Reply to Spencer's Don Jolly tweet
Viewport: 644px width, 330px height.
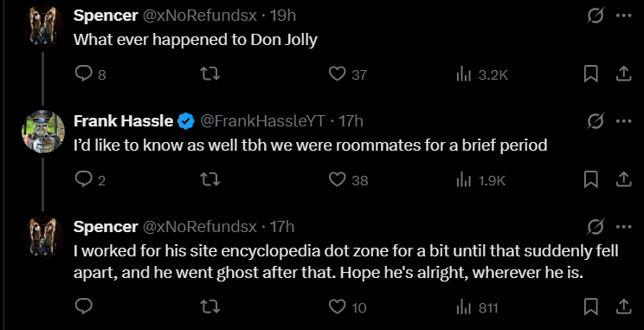[90, 74]
